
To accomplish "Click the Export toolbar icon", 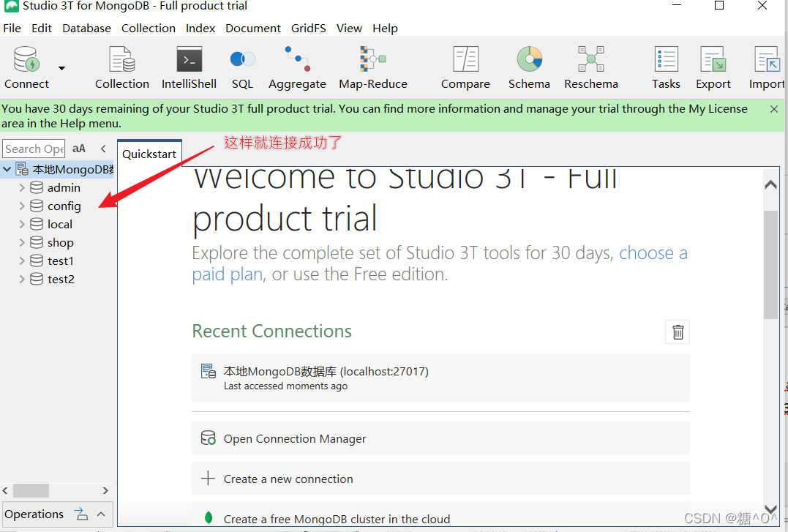I will pyautogui.click(x=713, y=67).
